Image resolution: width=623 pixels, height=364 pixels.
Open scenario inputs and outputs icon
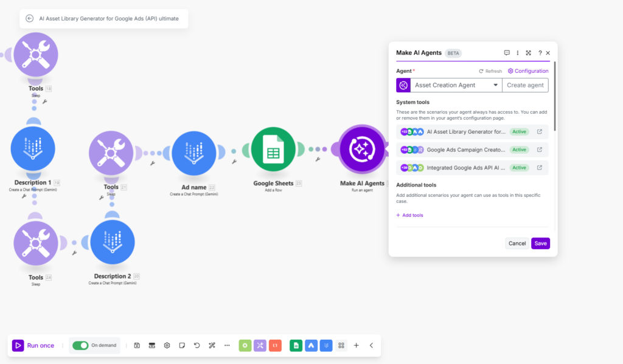click(151, 345)
